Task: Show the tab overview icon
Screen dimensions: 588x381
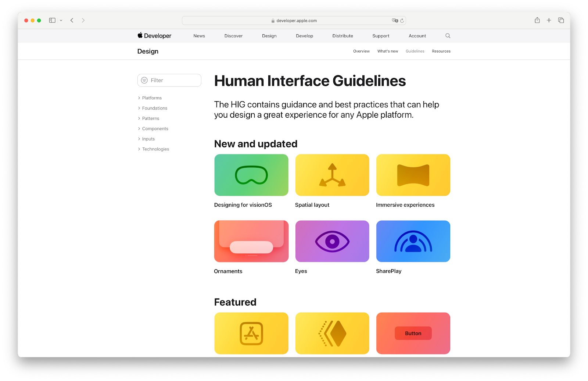Action: click(x=561, y=20)
